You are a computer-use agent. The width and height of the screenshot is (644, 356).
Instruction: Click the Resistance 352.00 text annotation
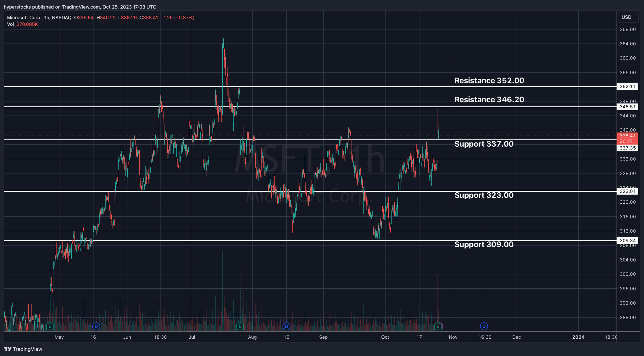(x=489, y=81)
